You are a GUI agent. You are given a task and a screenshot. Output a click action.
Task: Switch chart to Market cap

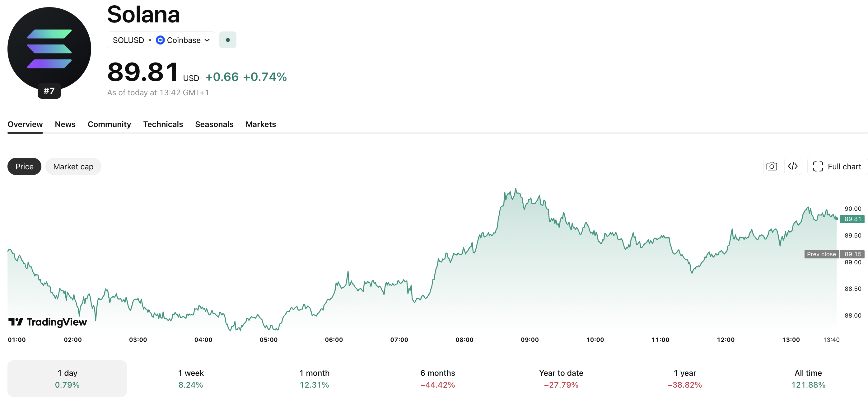[x=73, y=167]
